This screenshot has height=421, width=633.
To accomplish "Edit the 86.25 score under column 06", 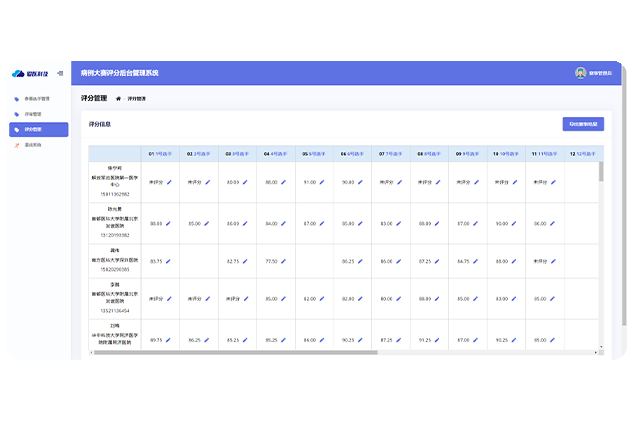I will 360,262.
